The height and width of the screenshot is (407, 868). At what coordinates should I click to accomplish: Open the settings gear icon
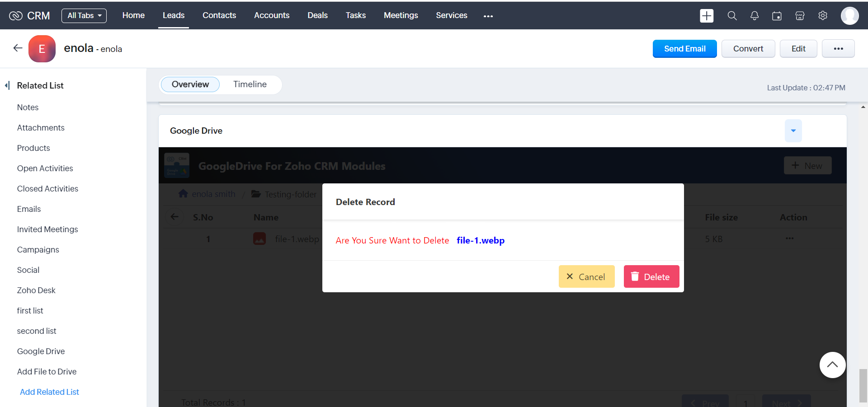coord(823,16)
